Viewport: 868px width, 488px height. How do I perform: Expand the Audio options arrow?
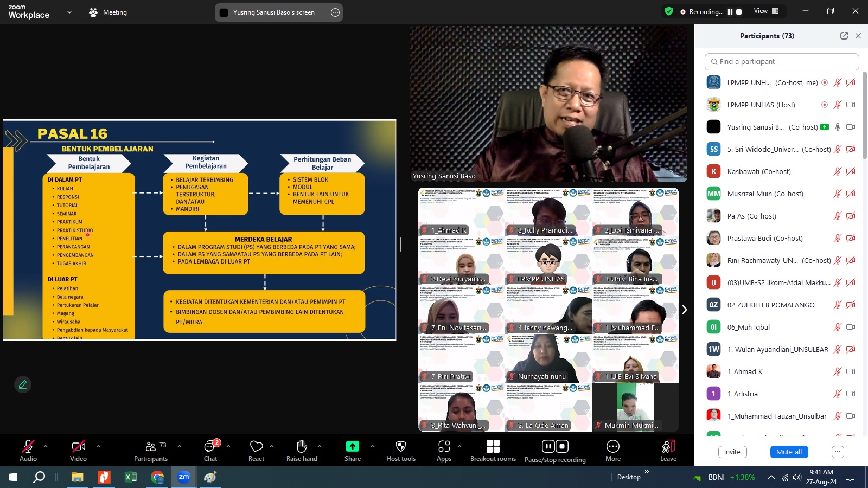coord(46,446)
